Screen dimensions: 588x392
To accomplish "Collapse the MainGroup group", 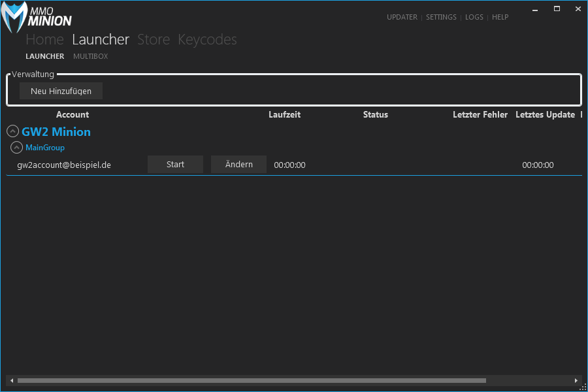I will point(17,148).
